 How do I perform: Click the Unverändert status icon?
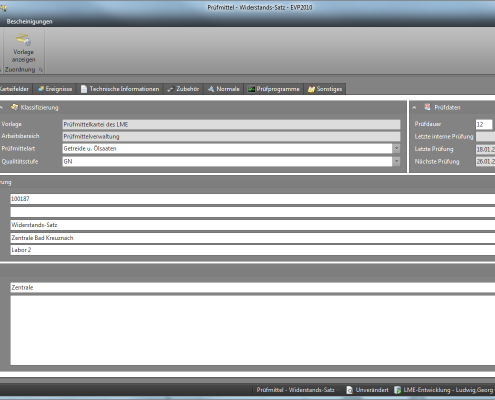click(349, 390)
